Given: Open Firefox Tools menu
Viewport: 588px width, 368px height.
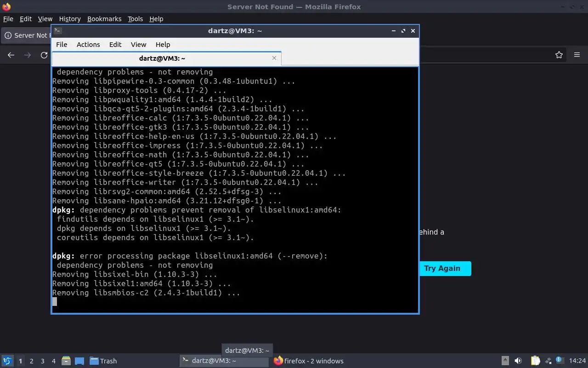Looking at the screenshot, I should 135,19.
